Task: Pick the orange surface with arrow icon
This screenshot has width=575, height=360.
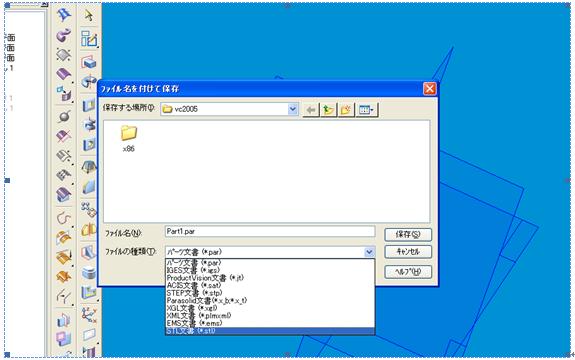Action: point(63,257)
